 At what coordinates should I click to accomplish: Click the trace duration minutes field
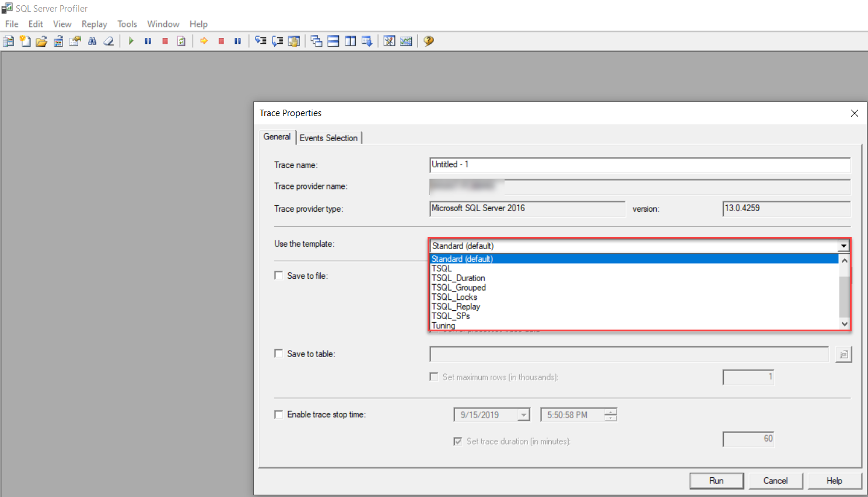[x=748, y=439]
